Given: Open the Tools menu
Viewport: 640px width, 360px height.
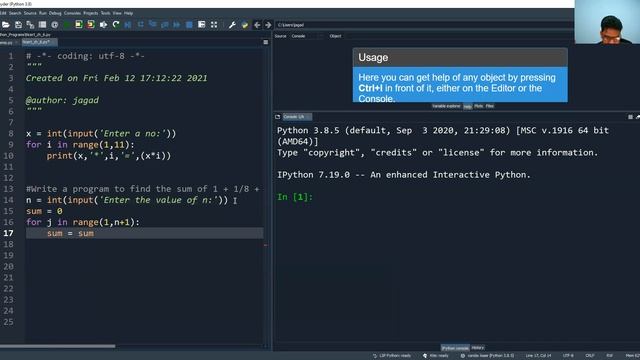Looking at the screenshot, I should tap(105, 13).
